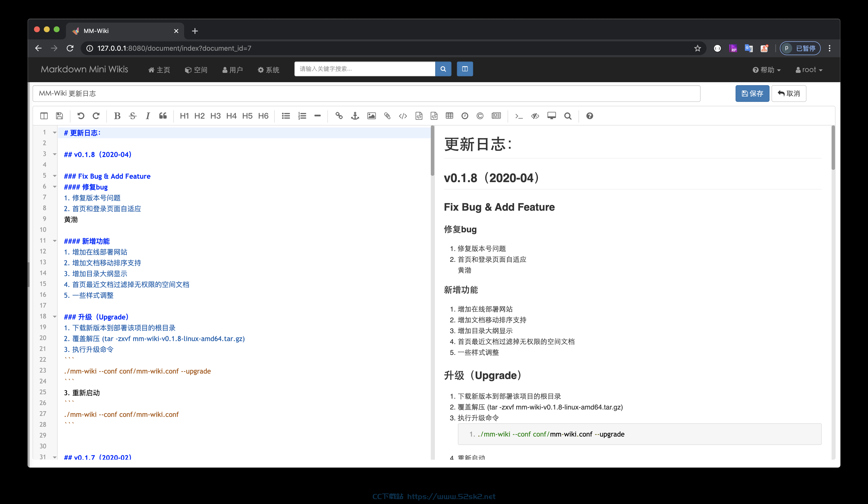Open the 主页 menu item
Viewport: 868px width, 504px height.
coord(159,70)
